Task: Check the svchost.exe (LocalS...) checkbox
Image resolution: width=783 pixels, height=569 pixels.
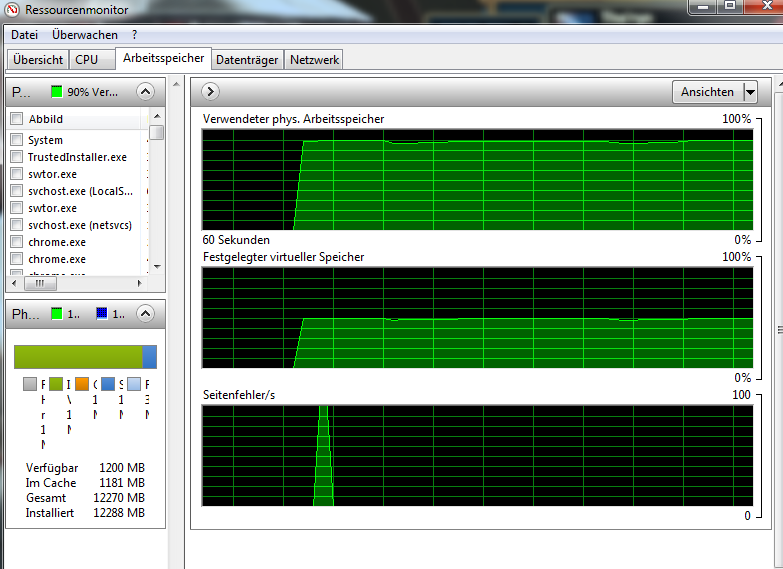Action: (x=16, y=190)
